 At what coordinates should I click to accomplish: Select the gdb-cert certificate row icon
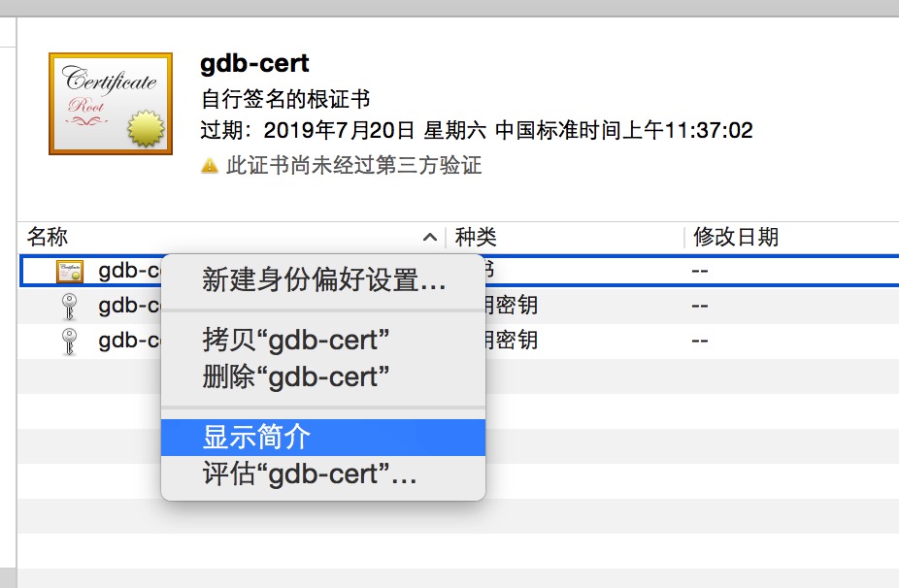(x=70, y=271)
